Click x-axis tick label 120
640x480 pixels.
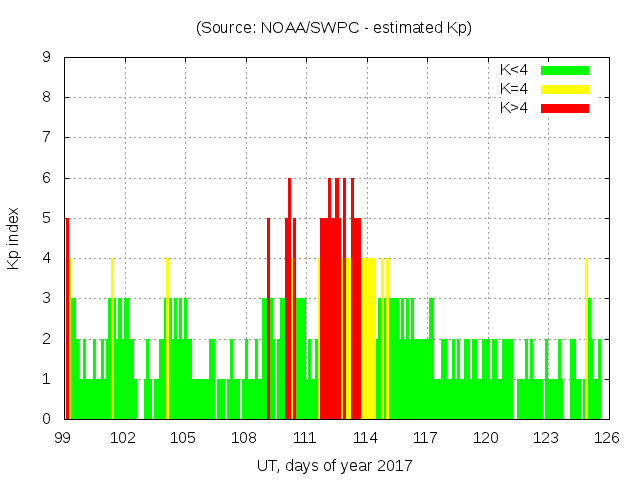(486, 437)
